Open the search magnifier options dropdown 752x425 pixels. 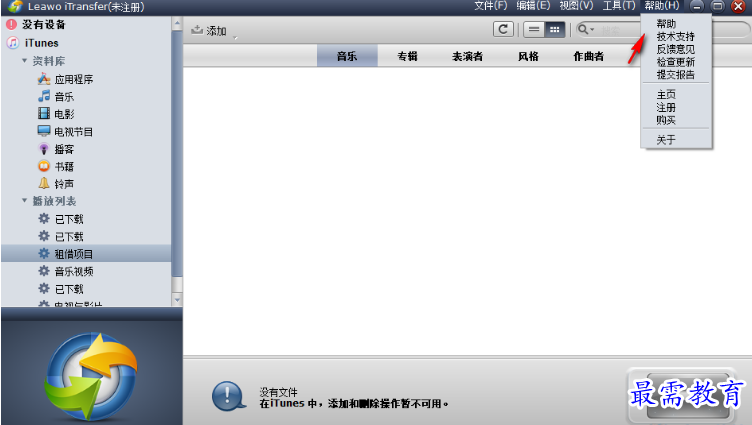pos(586,29)
